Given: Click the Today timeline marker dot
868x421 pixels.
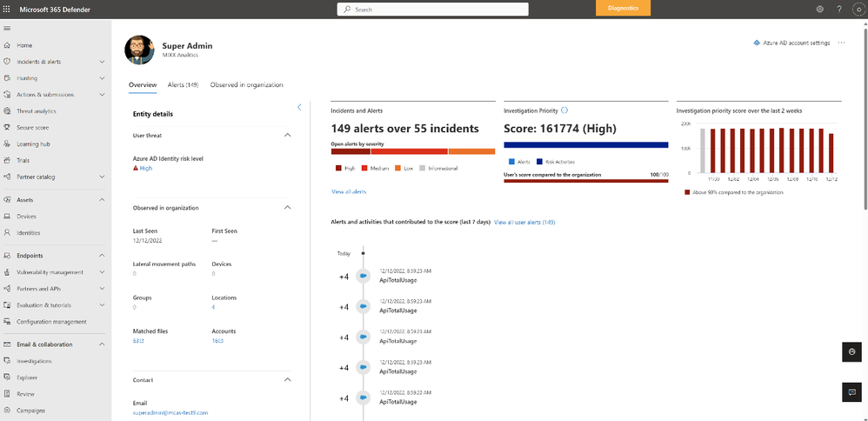Looking at the screenshot, I should (x=363, y=253).
